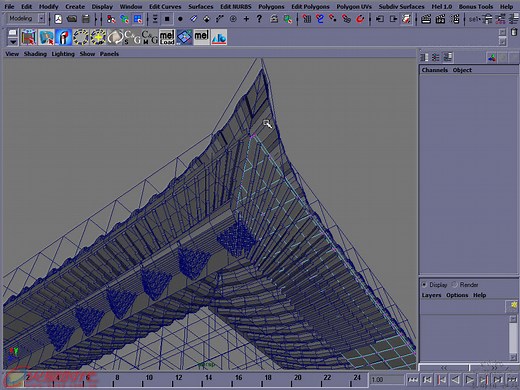This screenshot has height=390, width=520.
Task: Create a new layer with star icon
Action: (x=512, y=306)
